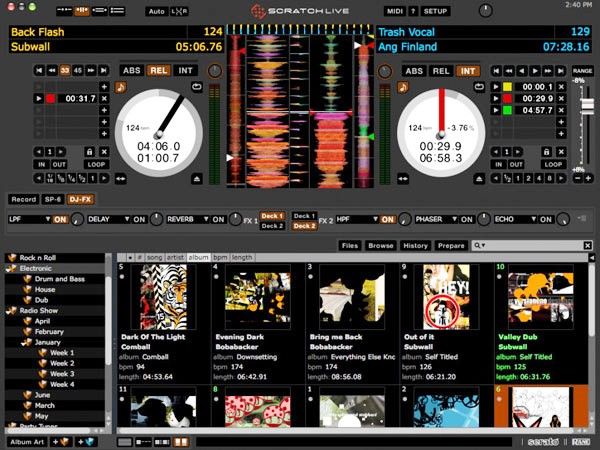The height and width of the screenshot is (450, 600).
Task: Trigger left deck cue point 00:31.7
Action: click(39, 98)
